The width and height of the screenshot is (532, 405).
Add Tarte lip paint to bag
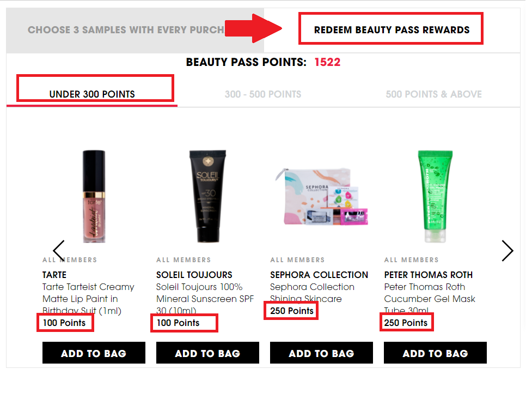[x=94, y=353]
